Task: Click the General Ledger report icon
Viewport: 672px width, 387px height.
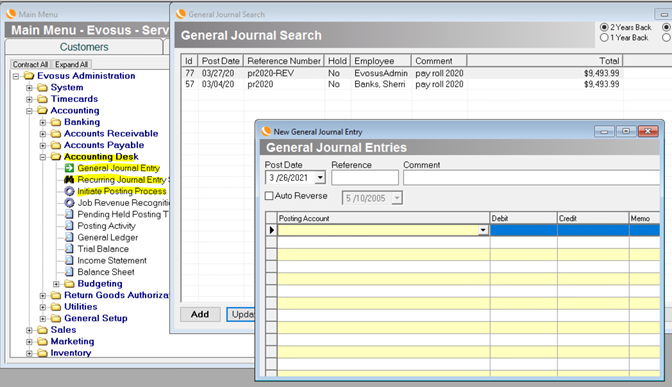Action: point(69,237)
